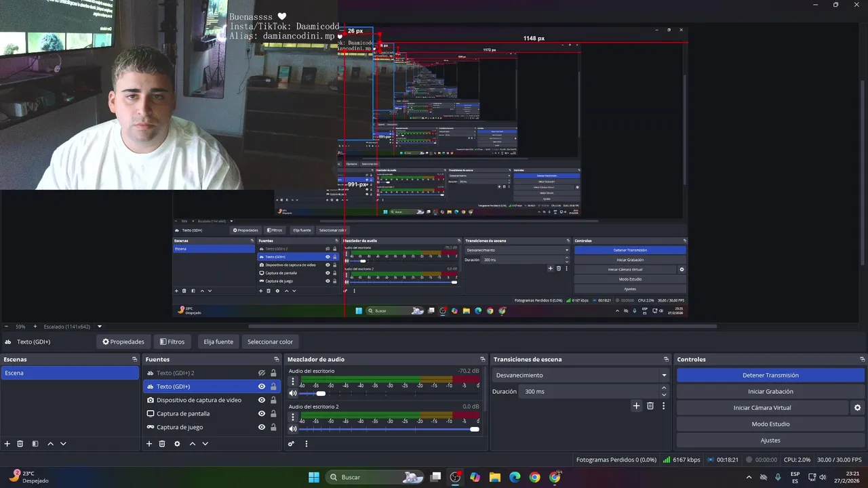Open Filtros for selected source
This screenshot has height=488, width=868.
click(172, 342)
